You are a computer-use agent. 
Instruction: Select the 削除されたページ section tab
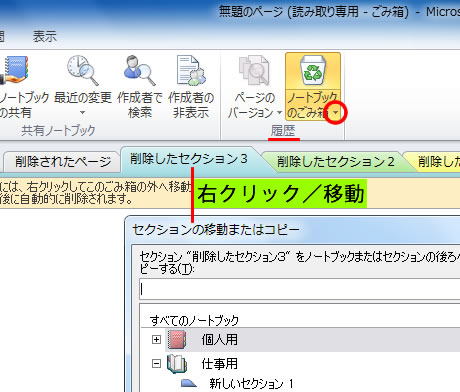[x=62, y=162]
